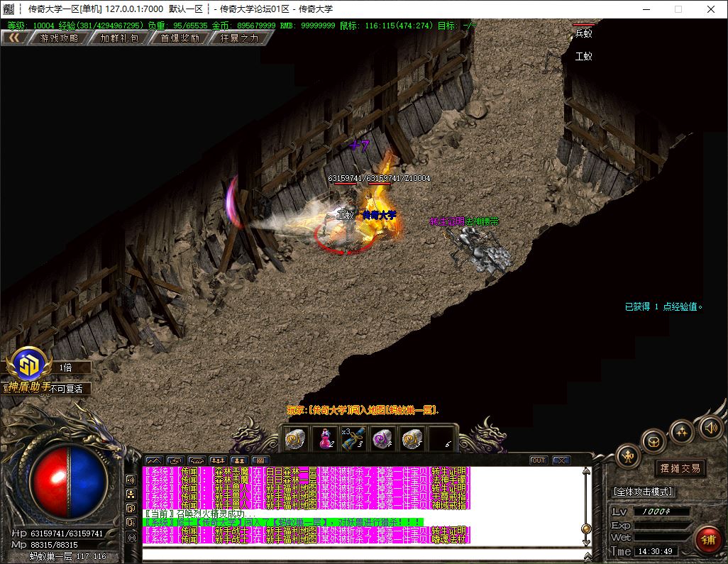Click the Tme clock display 14:30:49

655,551
